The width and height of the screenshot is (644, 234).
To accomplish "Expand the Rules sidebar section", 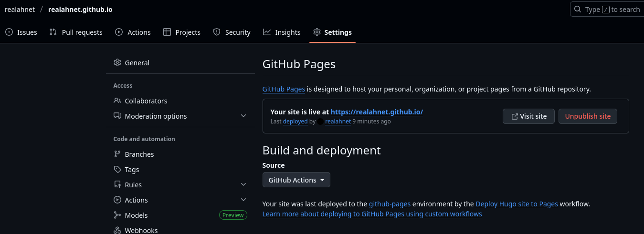I will [243, 185].
